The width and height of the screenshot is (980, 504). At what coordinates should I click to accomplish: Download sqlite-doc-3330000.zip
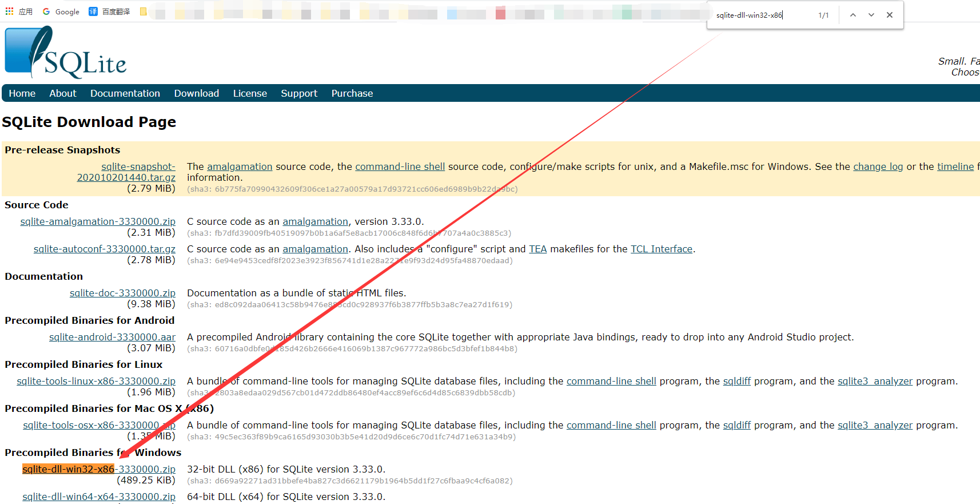[122, 293]
